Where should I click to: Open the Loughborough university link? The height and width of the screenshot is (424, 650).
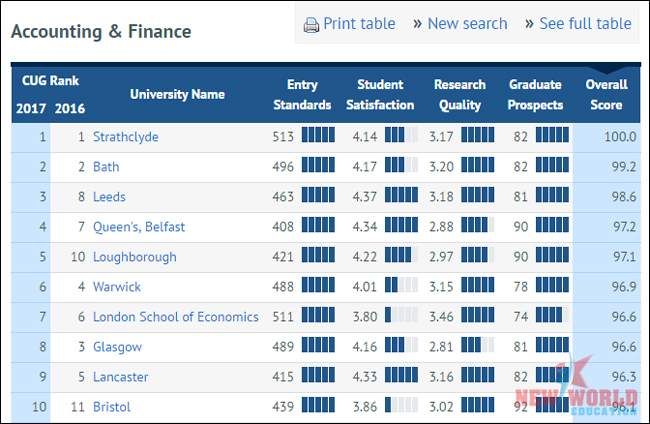coord(135,257)
